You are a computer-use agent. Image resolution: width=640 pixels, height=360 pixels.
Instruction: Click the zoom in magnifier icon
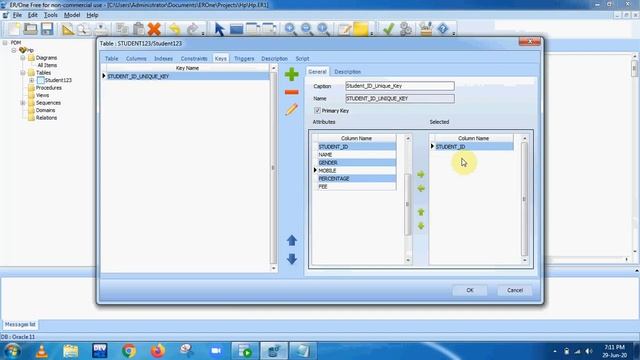pos(290,29)
